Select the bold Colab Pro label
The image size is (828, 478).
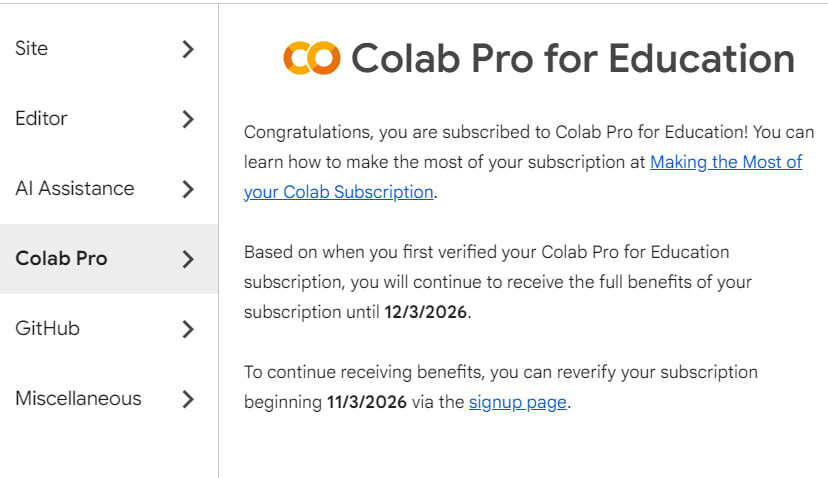pyautogui.click(x=61, y=258)
